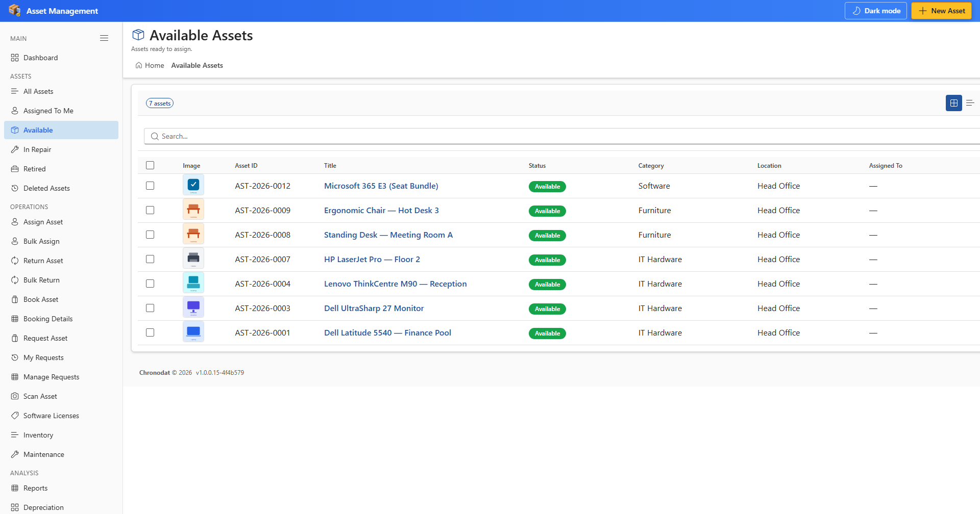
Task: Open Bulk Assign in sidebar
Action: pyautogui.click(x=61, y=241)
